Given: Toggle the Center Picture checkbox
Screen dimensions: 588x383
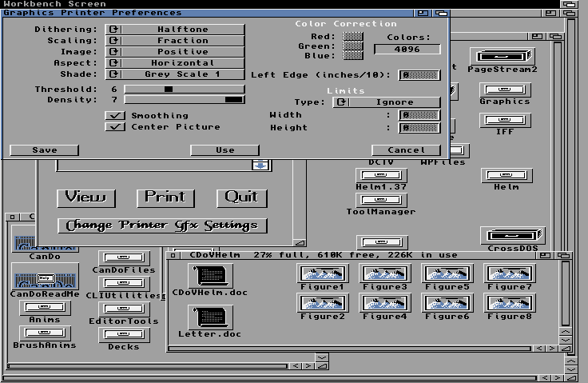Looking at the screenshot, I should 115,127.
